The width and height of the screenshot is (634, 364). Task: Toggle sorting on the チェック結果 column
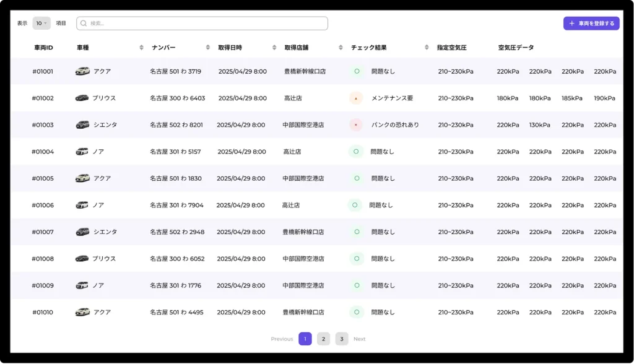pyautogui.click(x=426, y=46)
